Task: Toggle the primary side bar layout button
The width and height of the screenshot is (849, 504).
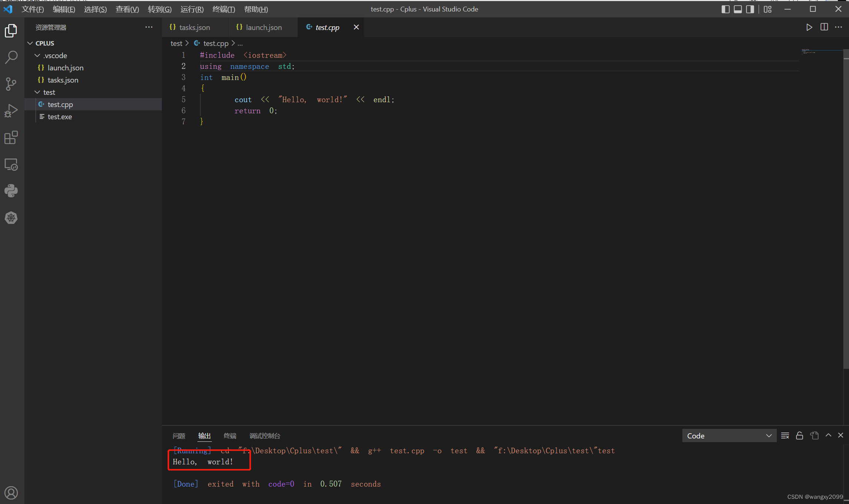Action: point(725,9)
